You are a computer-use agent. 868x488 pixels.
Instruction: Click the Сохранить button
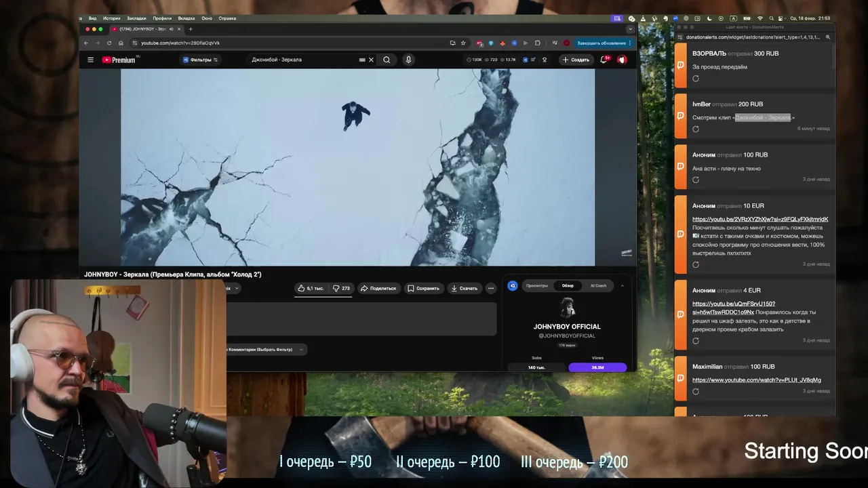(x=424, y=288)
